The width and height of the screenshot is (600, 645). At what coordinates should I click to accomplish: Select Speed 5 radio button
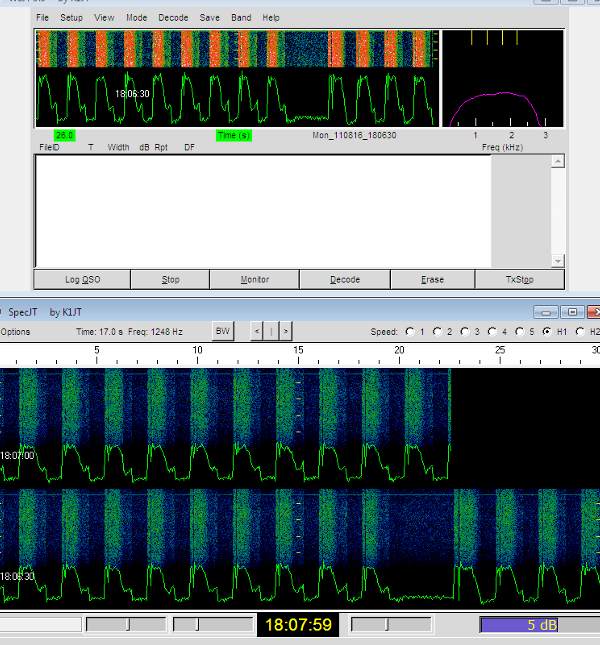coord(518,332)
